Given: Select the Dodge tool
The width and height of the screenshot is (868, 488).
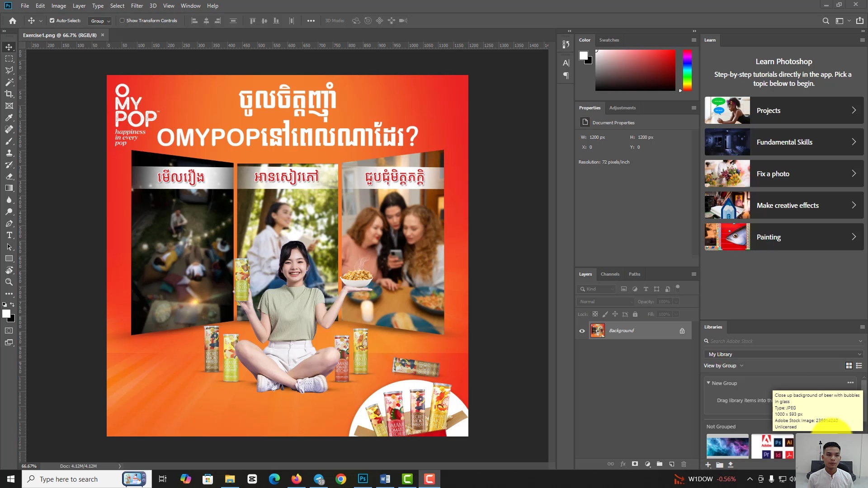Looking at the screenshot, I should tap(9, 211).
